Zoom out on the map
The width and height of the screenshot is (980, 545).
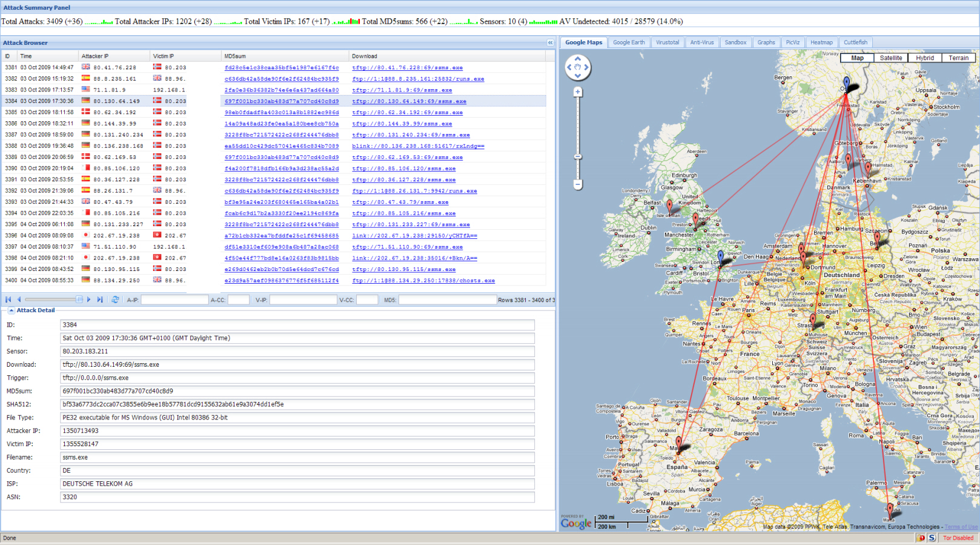click(578, 184)
